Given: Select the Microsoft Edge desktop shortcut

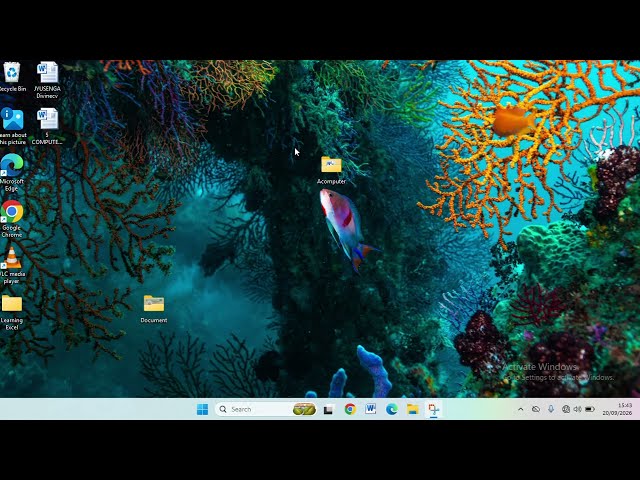Looking at the screenshot, I should [x=12, y=173].
